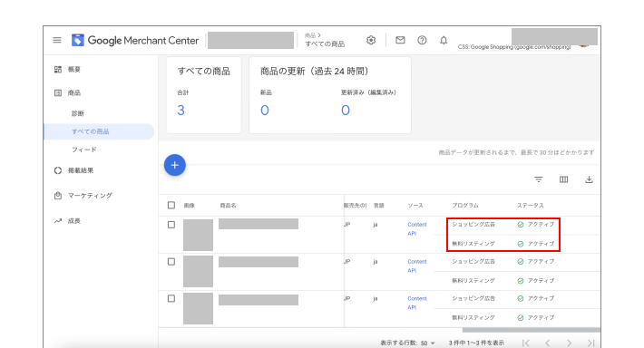Image resolution: width=644 pixels, height=348 pixels.
Task: Click the third row ショッピング広告 アクティブ status
Action: 535,298
